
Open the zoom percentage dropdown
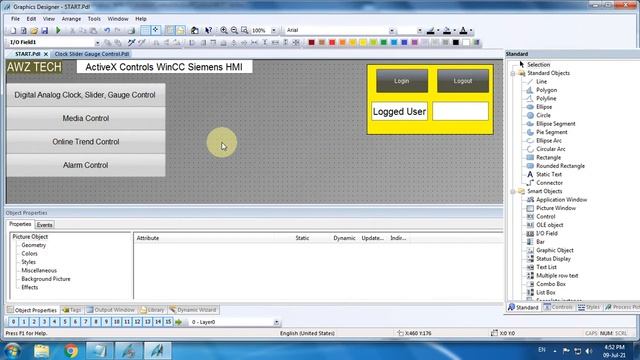pos(274,31)
